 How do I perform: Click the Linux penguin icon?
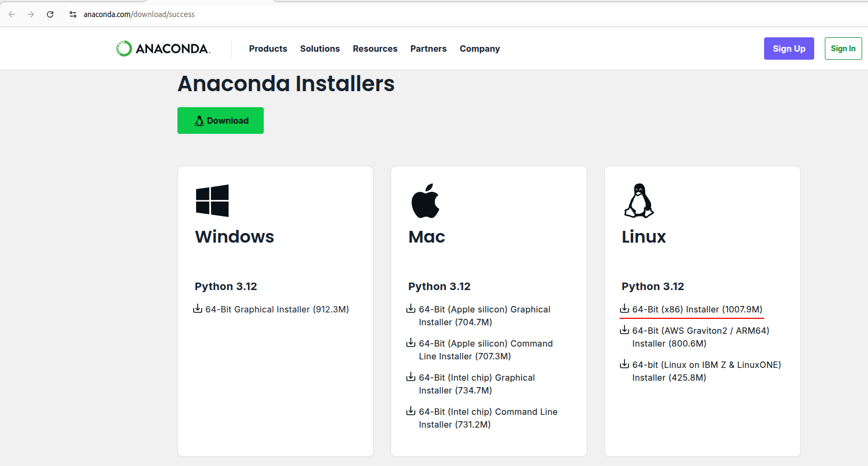click(x=639, y=201)
